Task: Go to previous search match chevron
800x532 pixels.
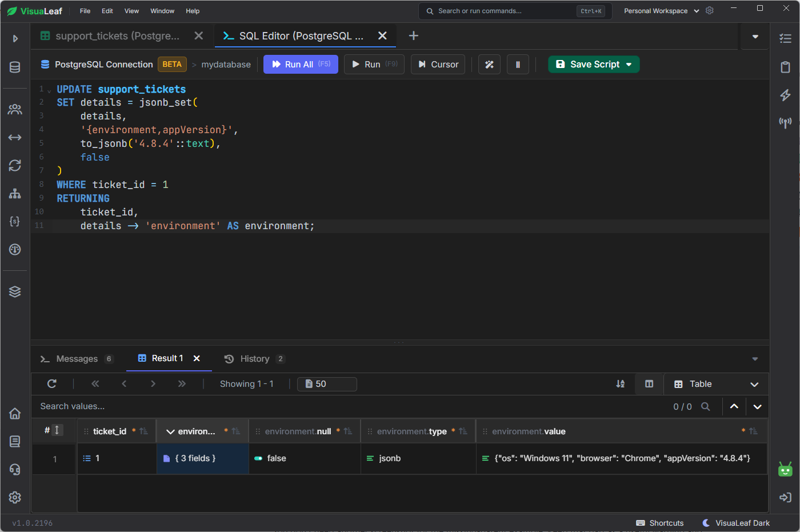Action: (x=734, y=406)
